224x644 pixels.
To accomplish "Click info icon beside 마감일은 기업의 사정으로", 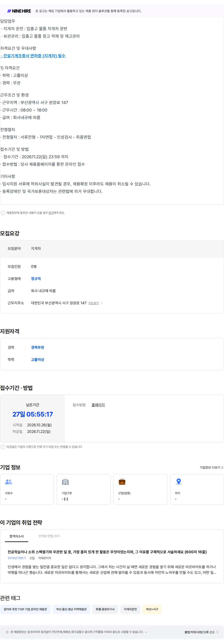I will point(3,447).
